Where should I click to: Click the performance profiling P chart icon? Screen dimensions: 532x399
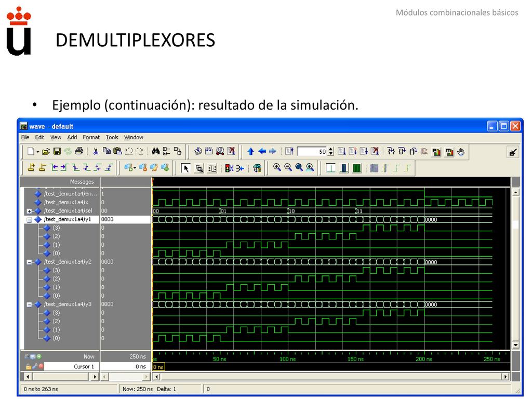point(436,152)
